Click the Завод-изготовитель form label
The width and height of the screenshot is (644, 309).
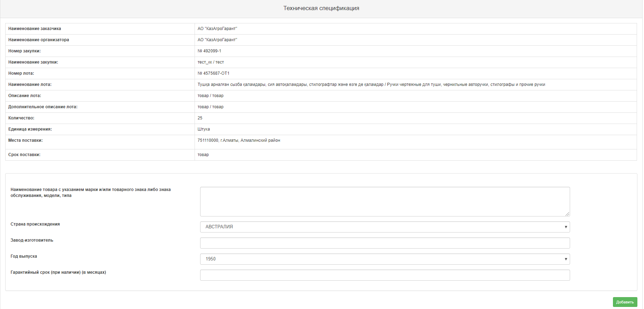(32, 240)
